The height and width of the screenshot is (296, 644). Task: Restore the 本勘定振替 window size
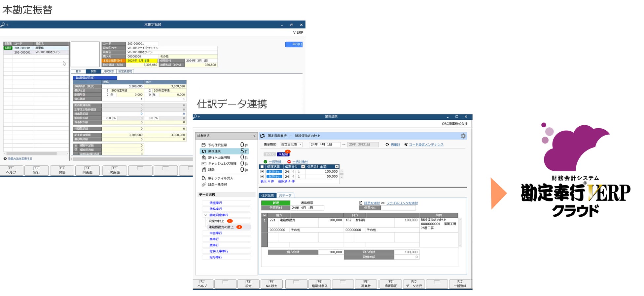pos(291,25)
